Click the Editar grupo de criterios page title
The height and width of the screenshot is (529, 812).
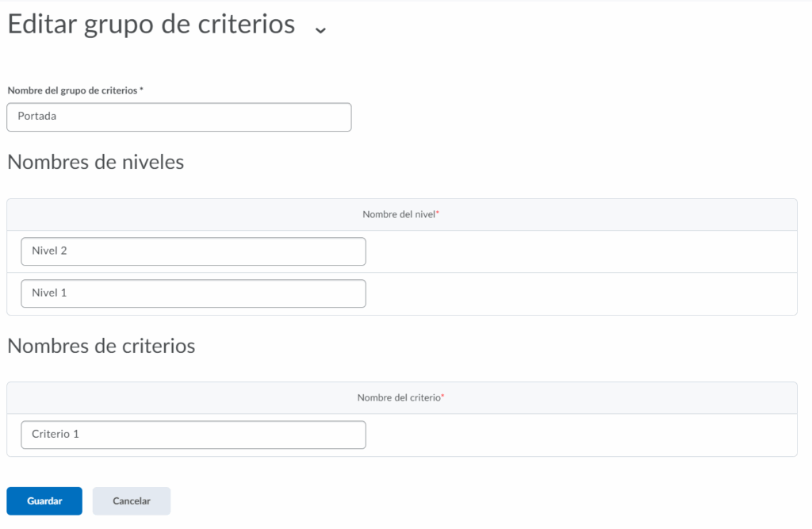pos(151,25)
